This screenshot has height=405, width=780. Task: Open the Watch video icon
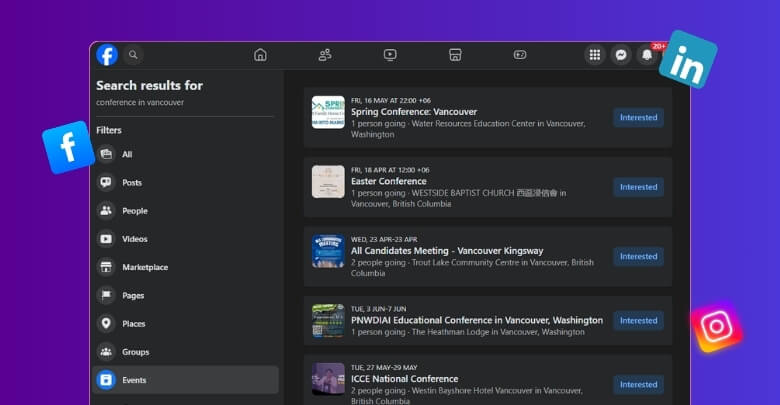[x=390, y=55]
